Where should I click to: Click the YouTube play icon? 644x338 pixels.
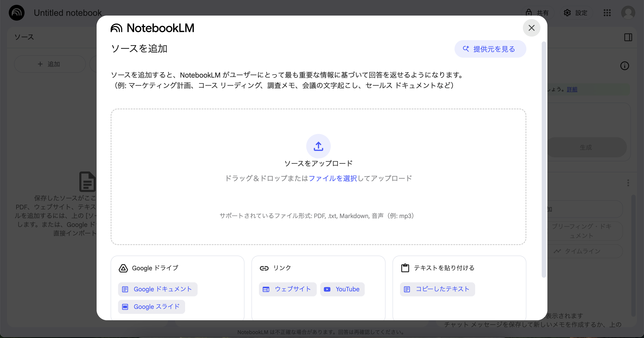[x=327, y=290]
